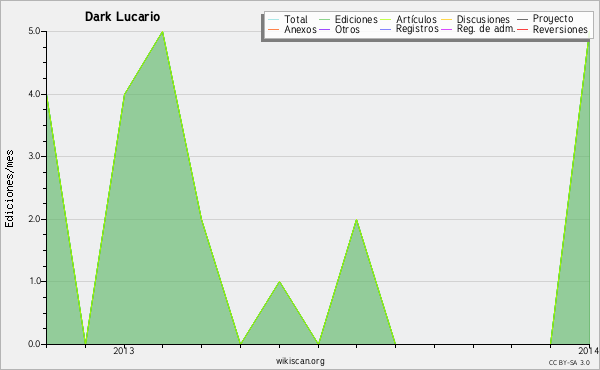Select the 'Reversiones' legend entry
This screenshot has height=370, width=600.
click(x=560, y=29)
